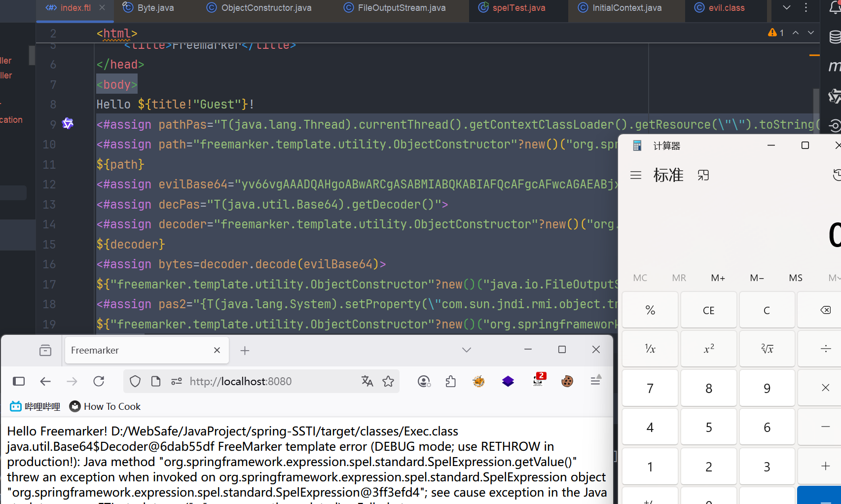
Task: Click the percent key in Calculator
Action: click(650, 310)
